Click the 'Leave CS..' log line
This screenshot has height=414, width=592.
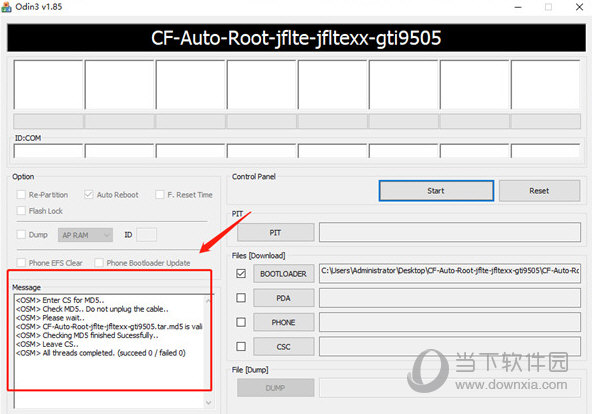(47, 344)
